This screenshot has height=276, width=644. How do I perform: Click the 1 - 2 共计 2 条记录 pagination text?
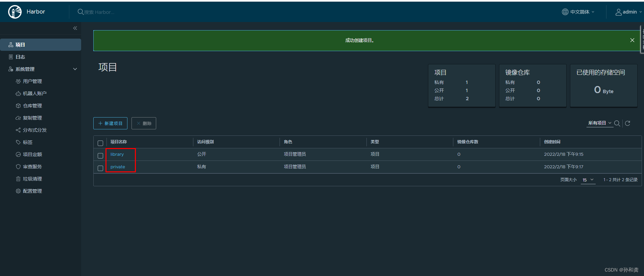coord(620,180)
